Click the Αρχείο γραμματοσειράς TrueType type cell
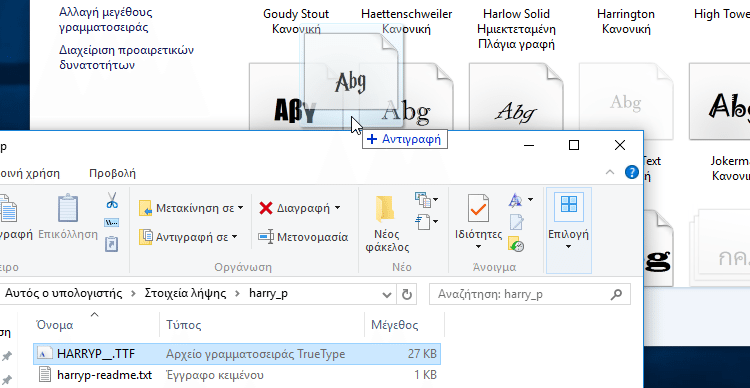Viewport: 750px width, 388px height. [255, 354]
